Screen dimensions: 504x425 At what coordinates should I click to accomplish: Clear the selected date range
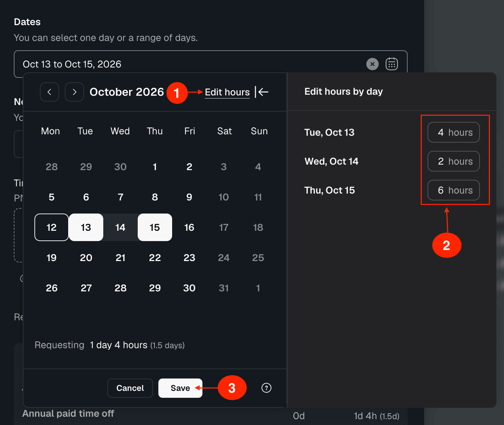tap(372, 64)
